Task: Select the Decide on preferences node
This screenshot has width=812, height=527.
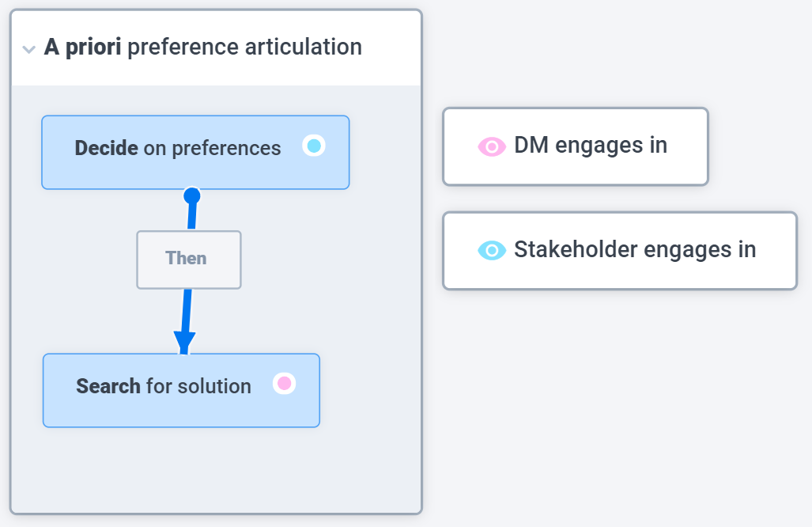Action: [x=195, y=153]
